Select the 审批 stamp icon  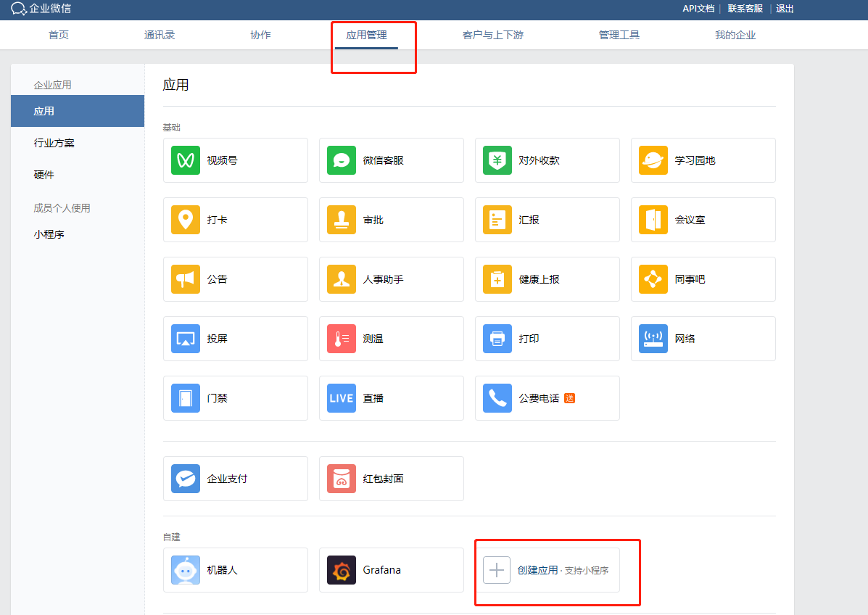342,220
